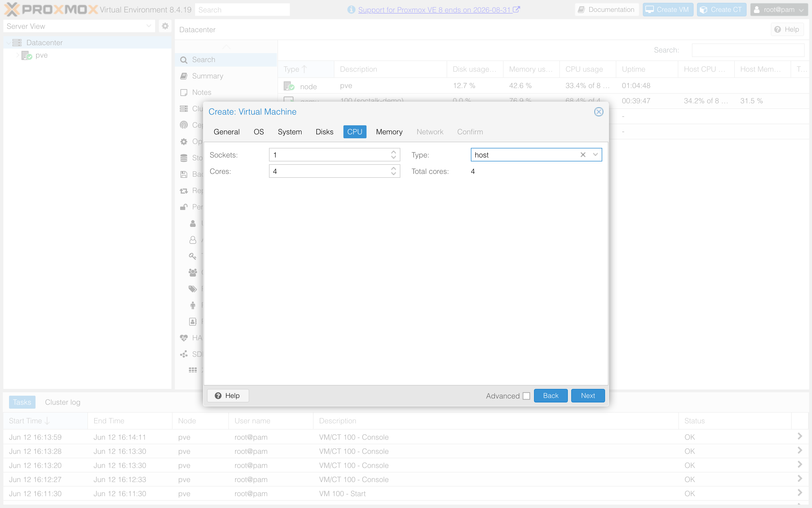Click the Groups people icon
Image resolution: width=812 pixels, height=508 pixels.
pos(193,272)
